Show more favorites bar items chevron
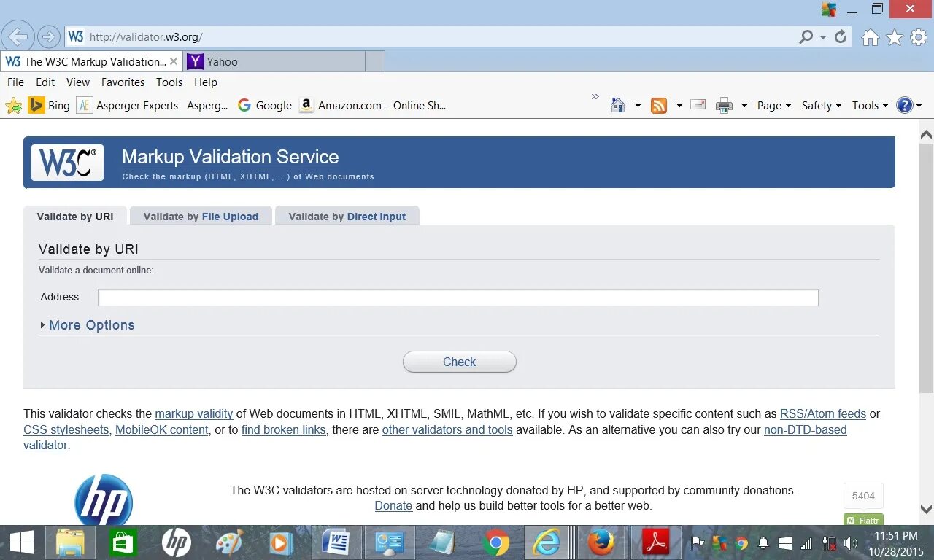 (x=595, y=96)
